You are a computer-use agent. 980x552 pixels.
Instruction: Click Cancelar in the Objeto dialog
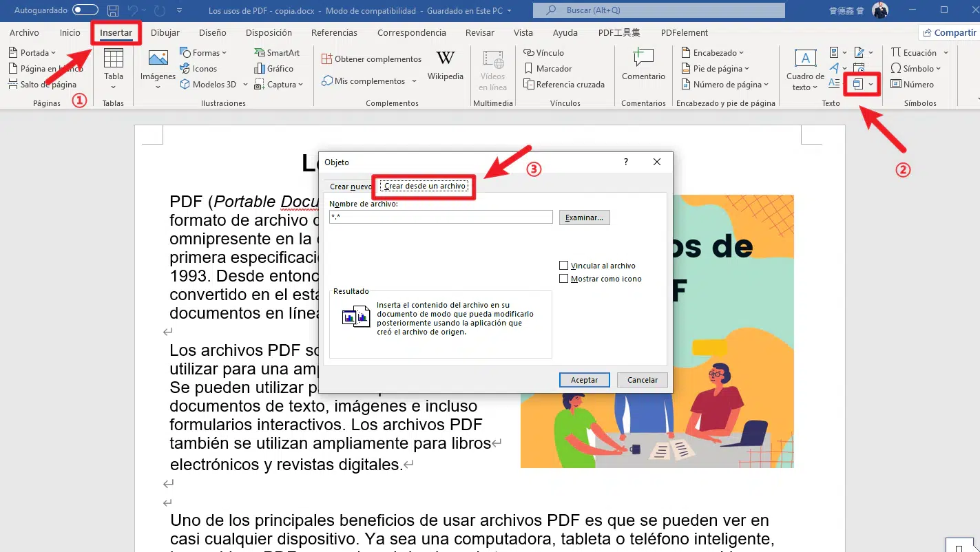[x=643, y=379]
